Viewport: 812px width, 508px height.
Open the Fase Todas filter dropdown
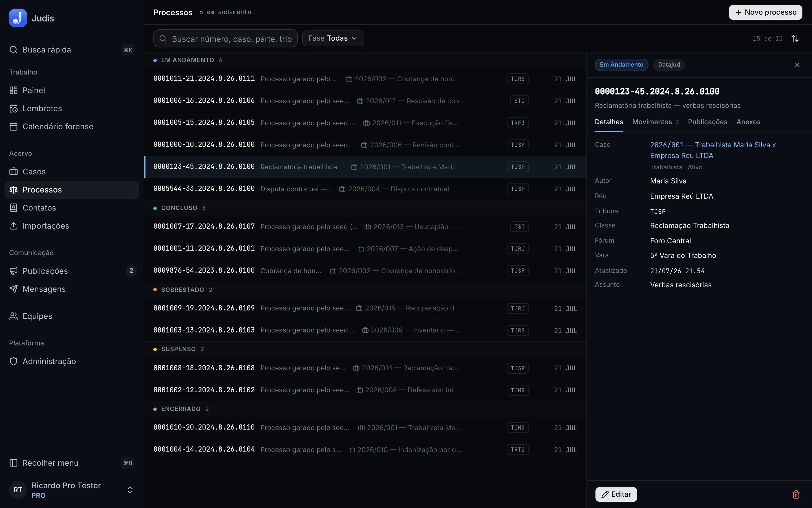[x=333, y=38]
